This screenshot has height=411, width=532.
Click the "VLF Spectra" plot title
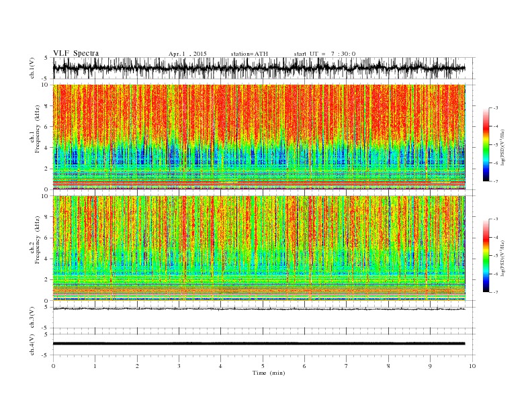coord(76,53)
